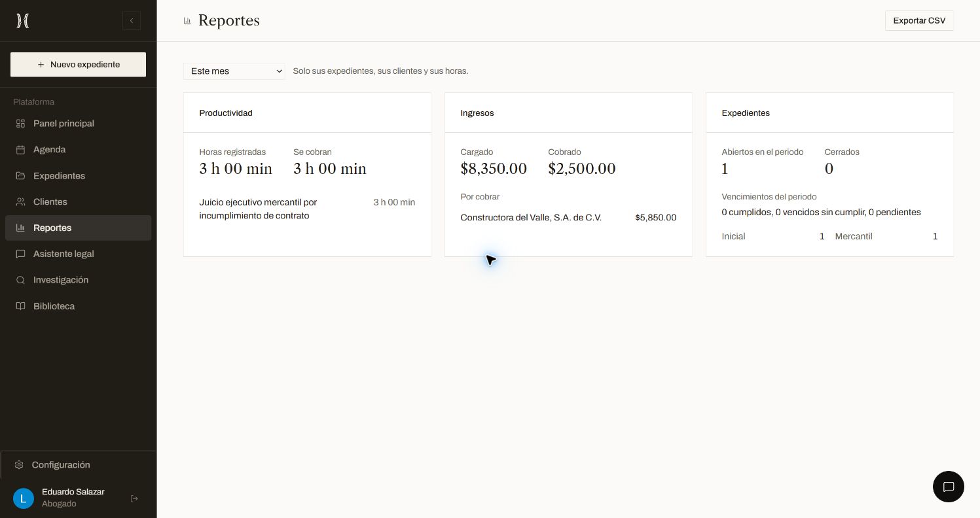Viewport: 980px width, 518px height.
Task: Click the $5,850.00 pending amount
Action: pyautogui.click(x=655, y=218)
